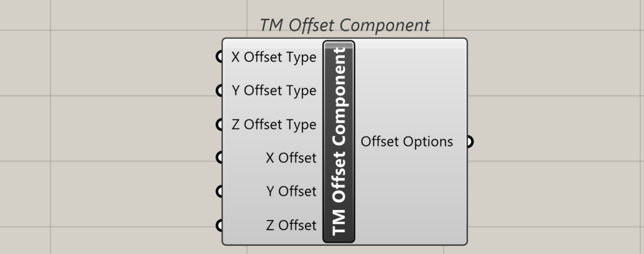This screenshot has width=644, height=254.
Task: Click the X Offset input connector circle
Action: (x=219, y=158)
